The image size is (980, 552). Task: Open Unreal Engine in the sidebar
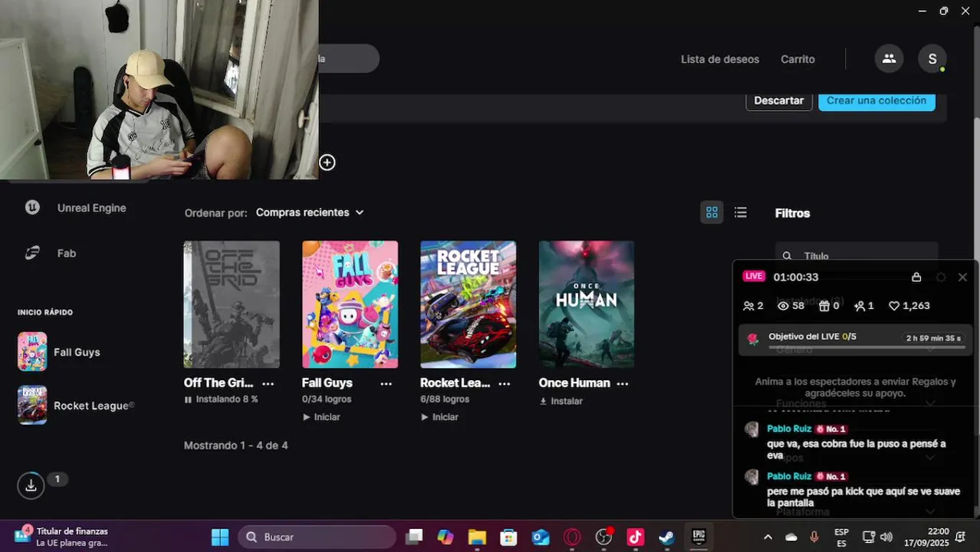(x=74, y=208)
